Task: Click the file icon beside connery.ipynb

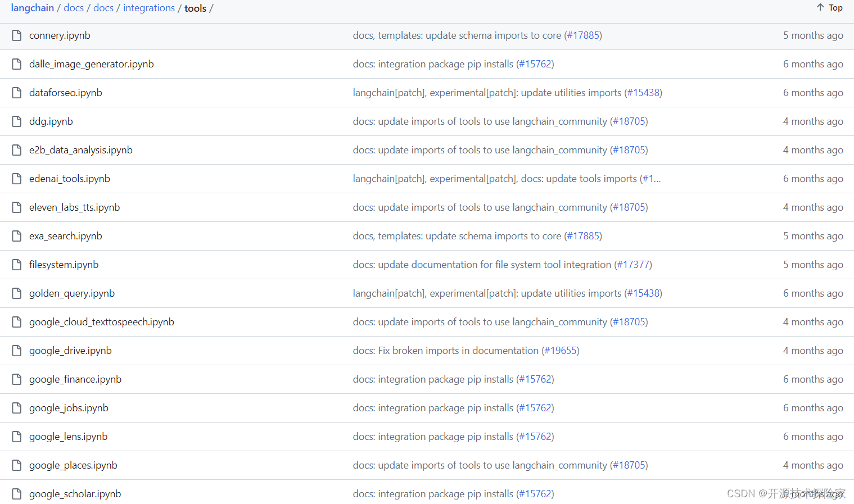Action: (17, 35)
